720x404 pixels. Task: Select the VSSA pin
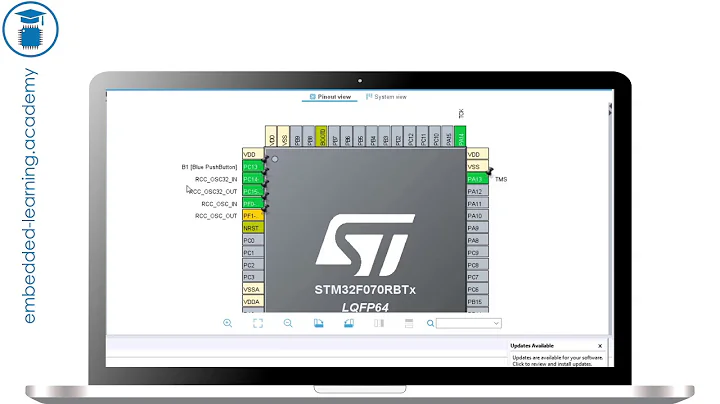(x=253, y=289)
